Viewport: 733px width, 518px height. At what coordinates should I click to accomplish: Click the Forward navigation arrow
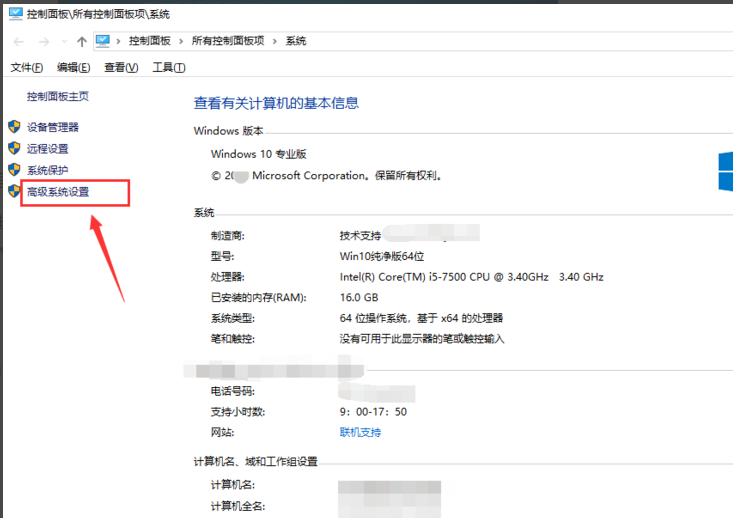[x=44, y=42]
